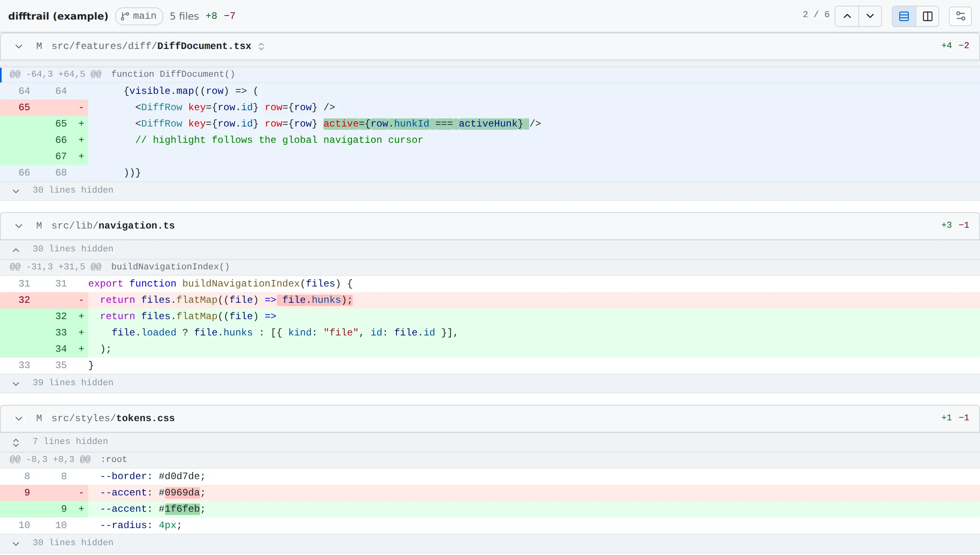The height and width of the screenshot is (555, 980).
Task: Click sort arrows beside DiffDocument.tsx
Action: pyautogui.click(x=261, y=47)
